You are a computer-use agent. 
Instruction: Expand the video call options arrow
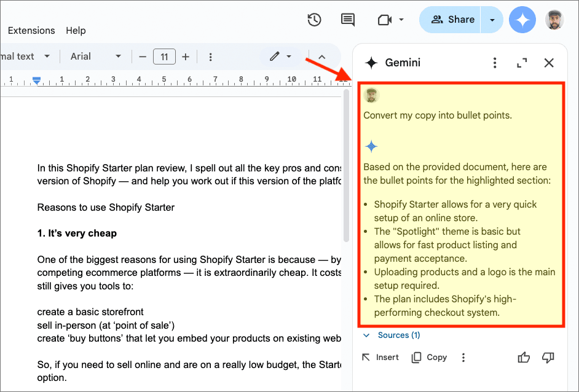point(401,20)
